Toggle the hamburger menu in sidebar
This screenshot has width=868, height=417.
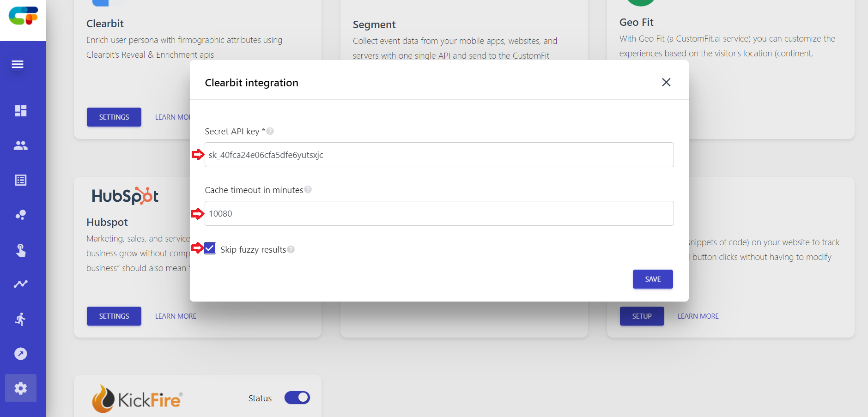pyautogui.click(x=18, y=64)
